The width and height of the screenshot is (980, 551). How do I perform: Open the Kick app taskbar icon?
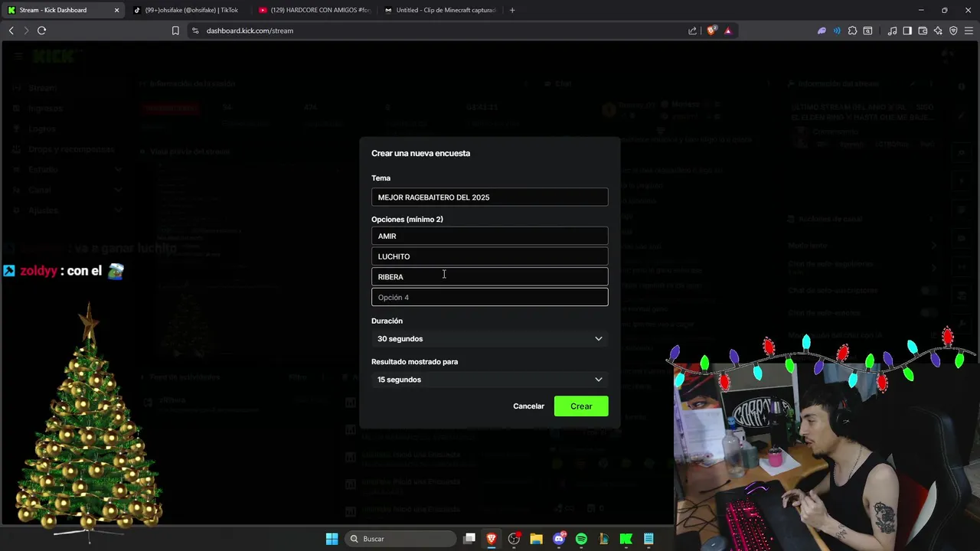pos(626,539)
